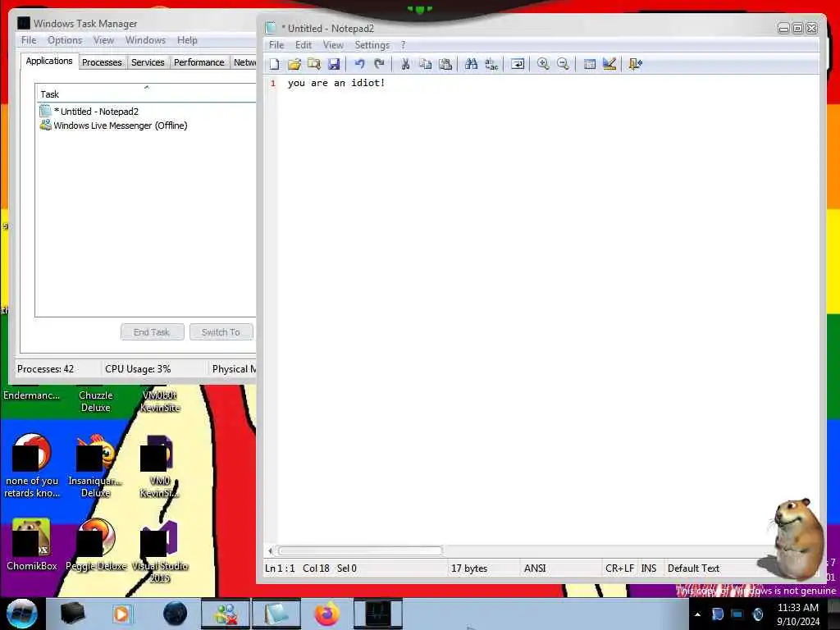Click the scroll left arrow in Notepad2

271,550
